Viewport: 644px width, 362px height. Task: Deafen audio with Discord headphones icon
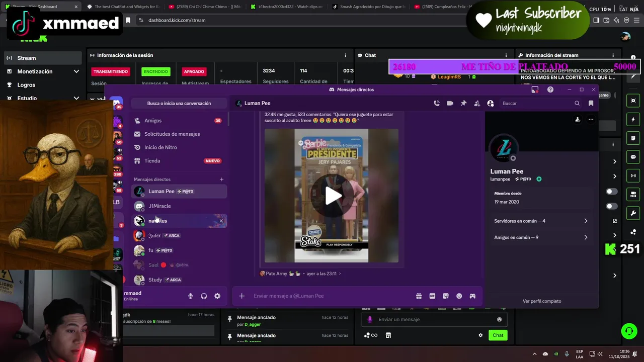tap(204, 296)
